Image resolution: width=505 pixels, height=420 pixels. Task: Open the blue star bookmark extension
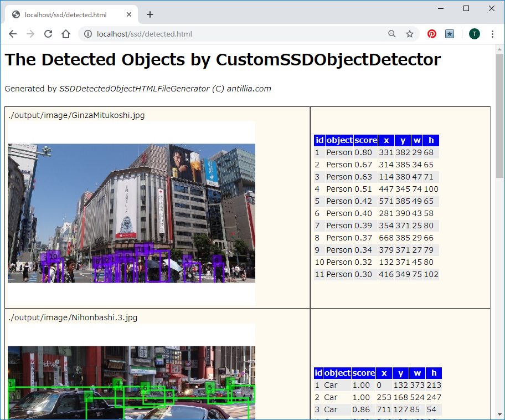click(450, 34)
